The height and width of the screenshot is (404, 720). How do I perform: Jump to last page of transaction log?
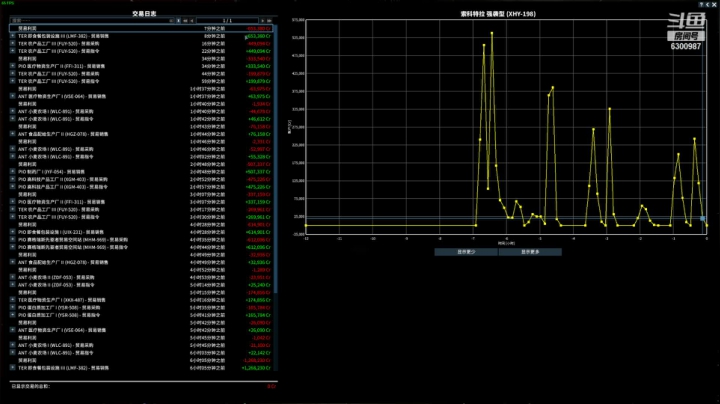pos(270,21)
